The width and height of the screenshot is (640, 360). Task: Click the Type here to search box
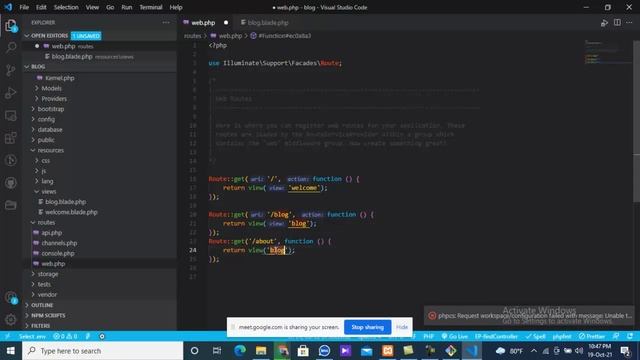point(103,351)
